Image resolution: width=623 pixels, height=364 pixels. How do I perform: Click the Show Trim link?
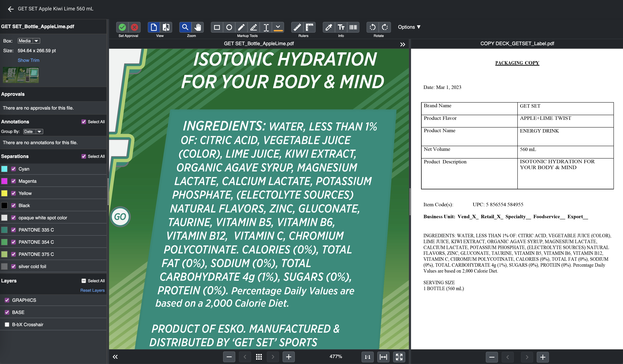click(x=28, y=60)
